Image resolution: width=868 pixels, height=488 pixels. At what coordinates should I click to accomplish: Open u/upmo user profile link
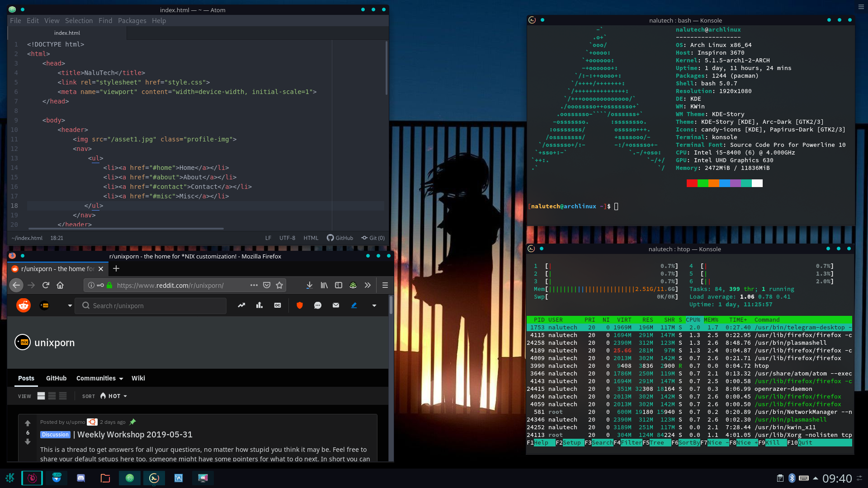point(75,422)
